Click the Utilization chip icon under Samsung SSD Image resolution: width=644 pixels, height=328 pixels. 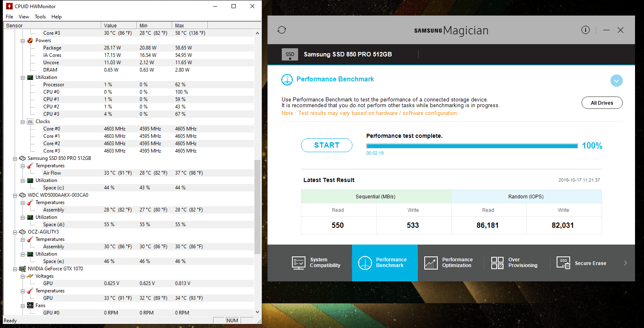[30, 180]
